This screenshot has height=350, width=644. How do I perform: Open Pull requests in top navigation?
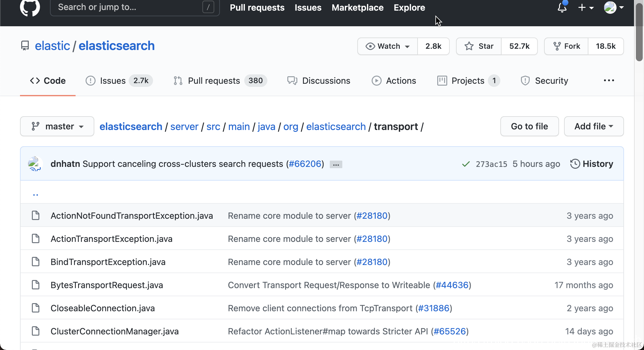[257, 7]
